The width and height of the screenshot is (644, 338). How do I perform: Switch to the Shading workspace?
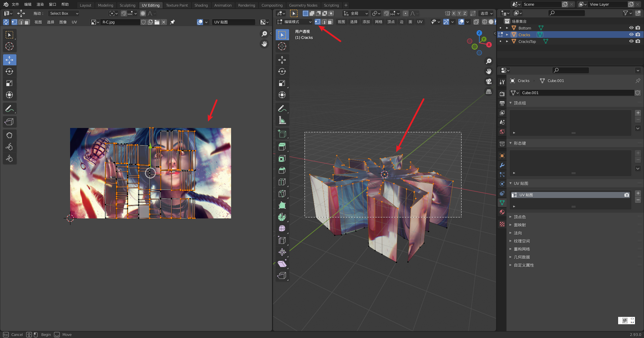coord(201,5)
